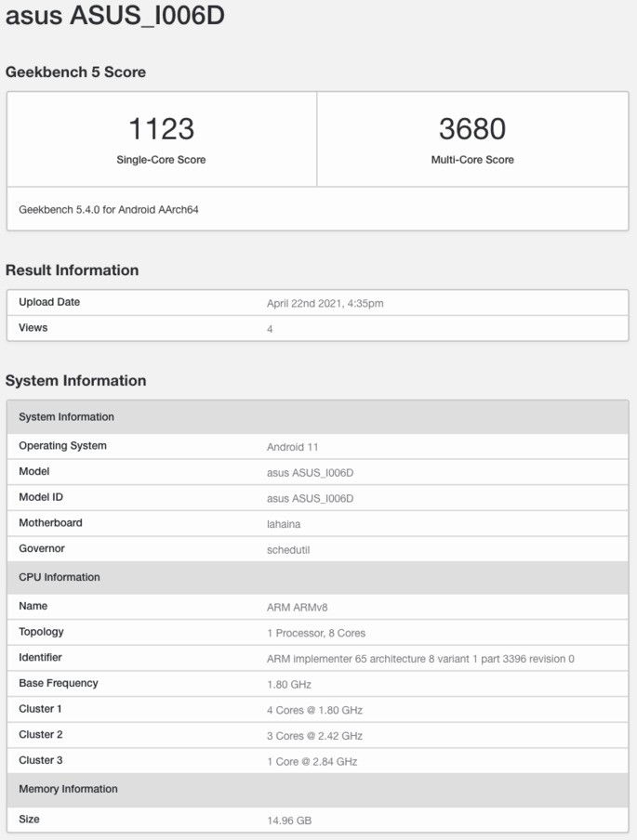Click the Single-Core Score label

[x=162, y=160]
